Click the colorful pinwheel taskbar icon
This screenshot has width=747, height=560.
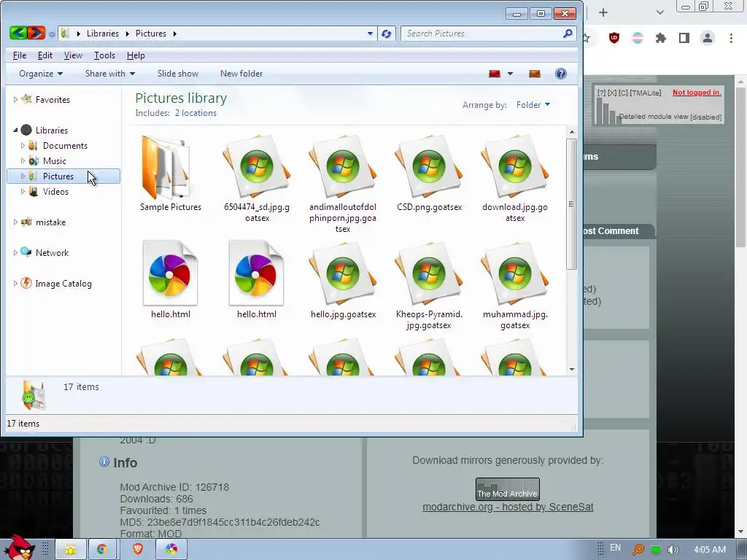pos(171,550)
